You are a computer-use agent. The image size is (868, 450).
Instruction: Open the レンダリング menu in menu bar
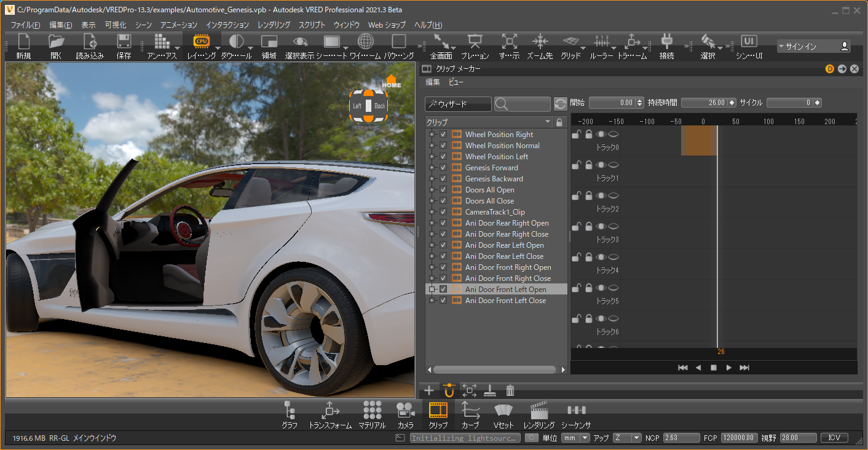(274, 25)
